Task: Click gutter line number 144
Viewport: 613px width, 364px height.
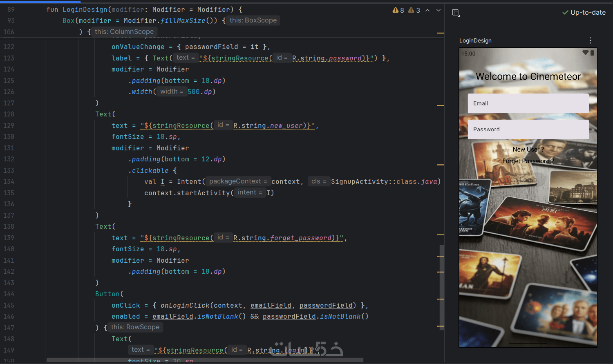Action: pos(9,294)
